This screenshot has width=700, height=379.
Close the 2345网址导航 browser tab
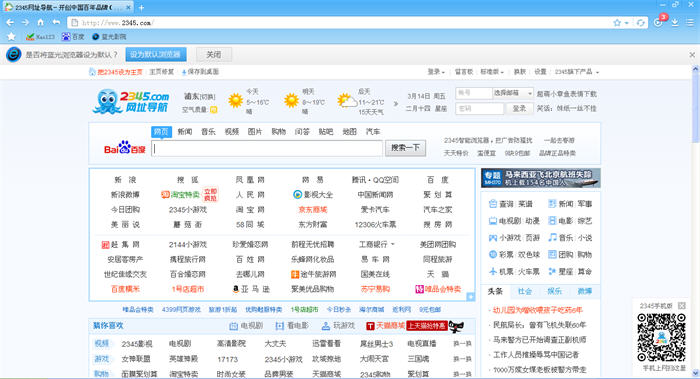click(128, 8)
